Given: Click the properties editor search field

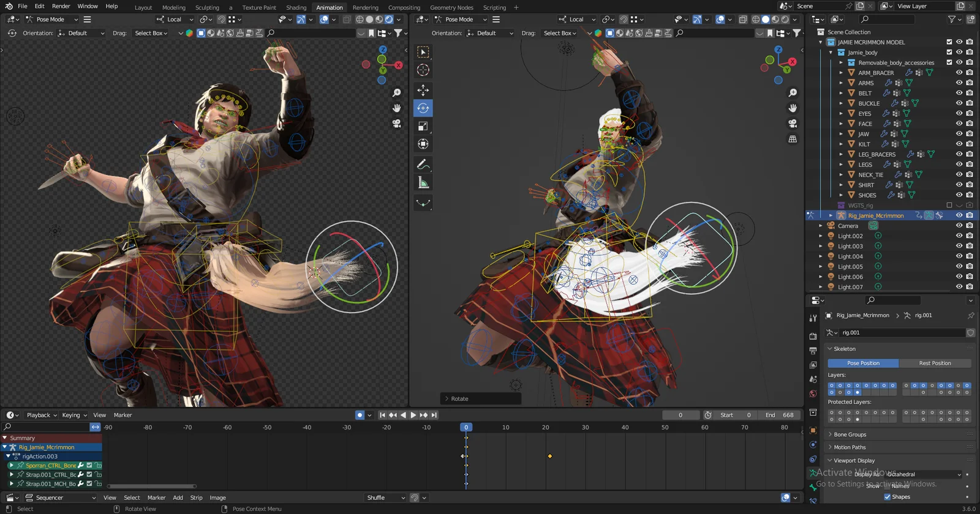Looking at the screenshot, I should pyautogui.click(x=893, y=300).
